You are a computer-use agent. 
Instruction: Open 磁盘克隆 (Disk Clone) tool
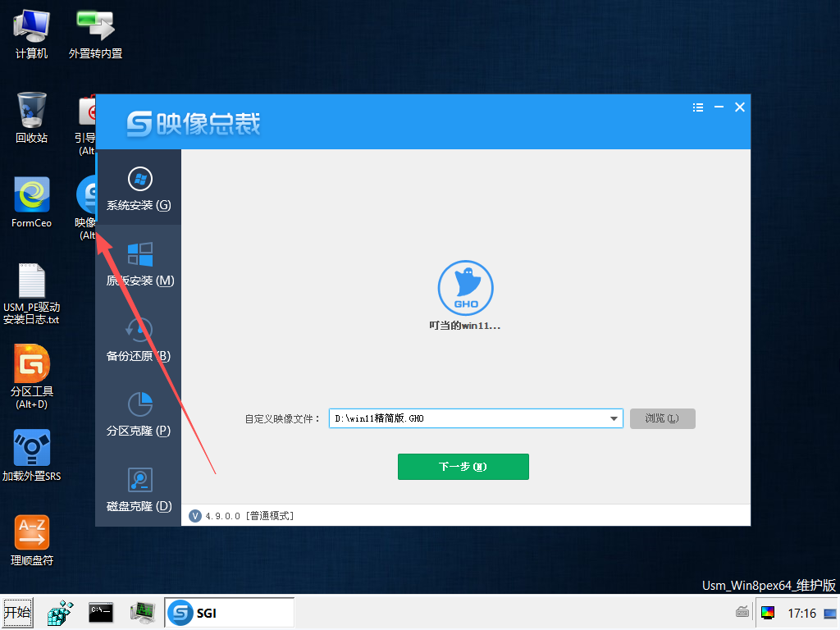click(x=141, y=492)
